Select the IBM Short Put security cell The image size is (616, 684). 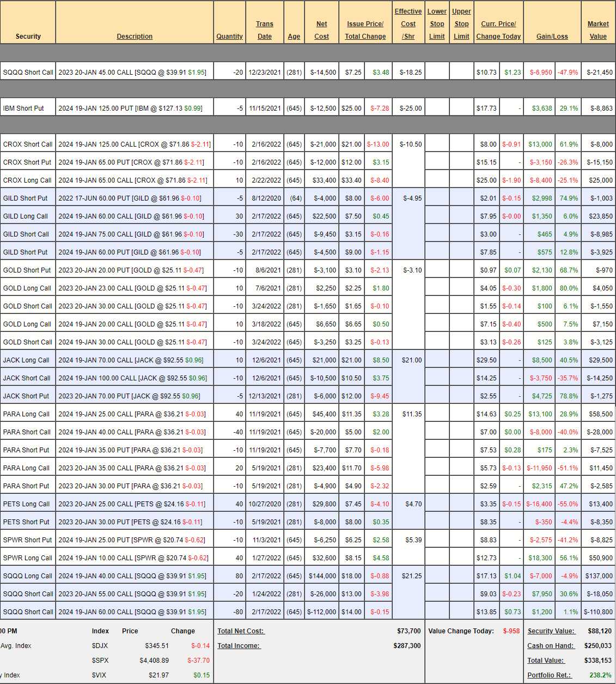click(x=23, y=108)
